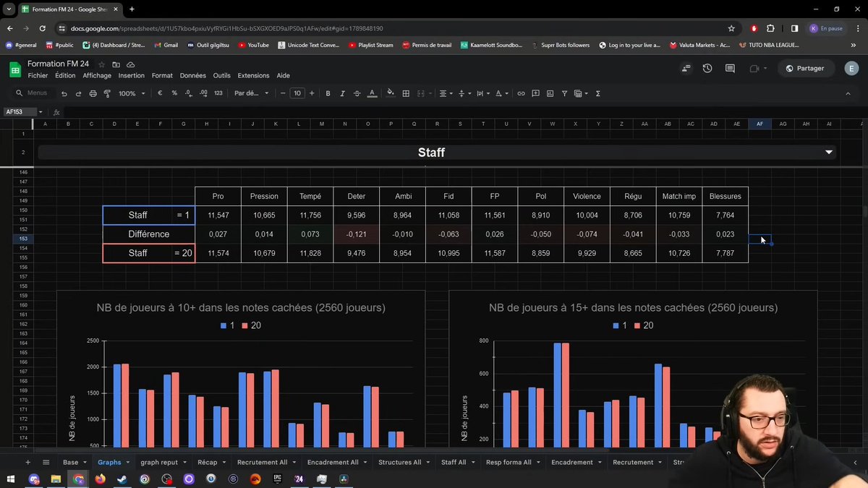Bookmark this page with star icon
This screenshot has height=488, width=868.
tap(731, 28)
